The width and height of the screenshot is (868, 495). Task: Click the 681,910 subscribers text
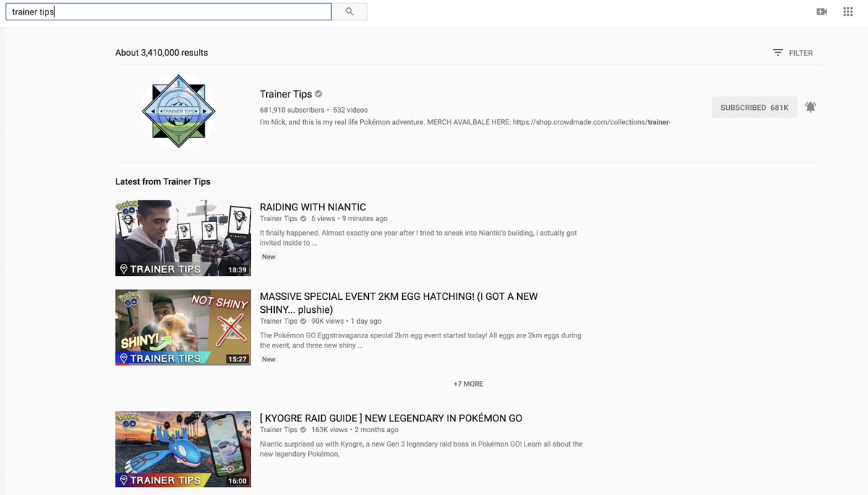[x=292, y=110]
